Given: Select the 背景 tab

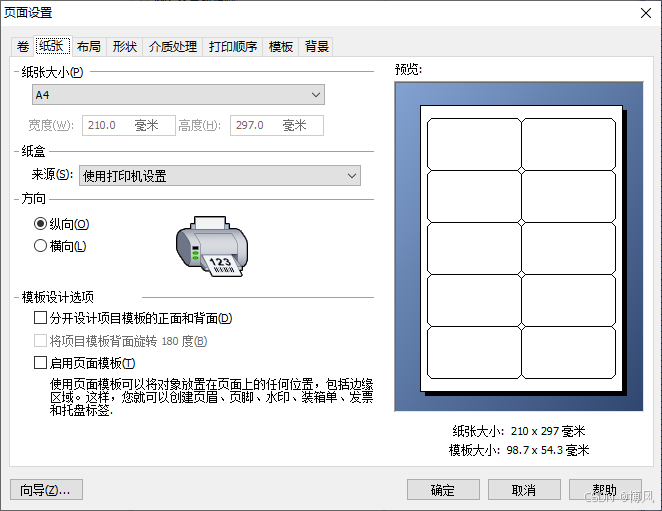Looking at the screenshot, I should (317, 46).
